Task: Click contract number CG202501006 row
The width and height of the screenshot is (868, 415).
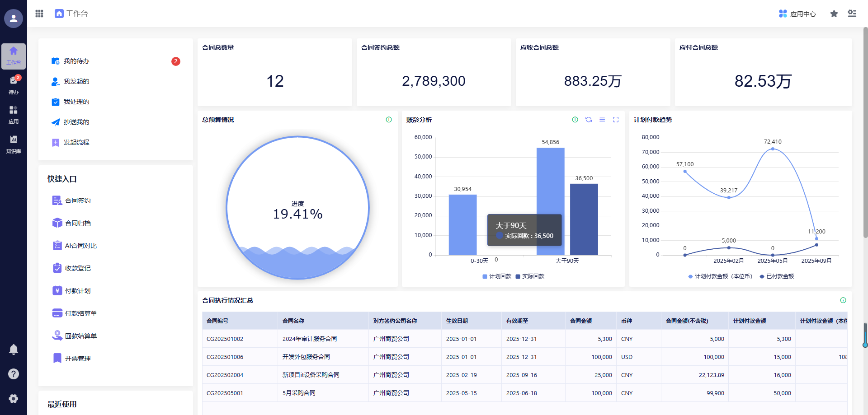Action: coord(225,357)
